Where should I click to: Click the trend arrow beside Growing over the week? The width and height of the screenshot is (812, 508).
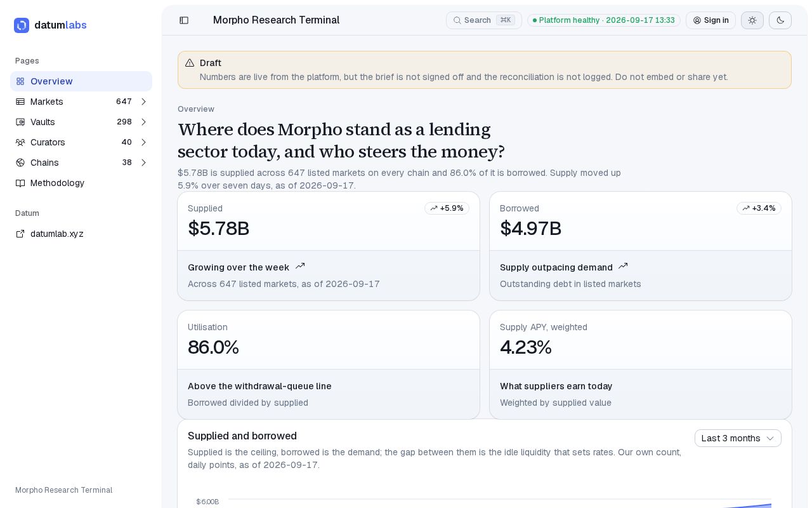[300, 266]
